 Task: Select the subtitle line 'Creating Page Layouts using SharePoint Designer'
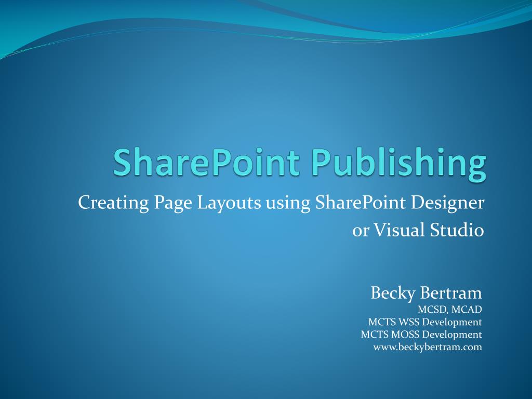(281, 203)
